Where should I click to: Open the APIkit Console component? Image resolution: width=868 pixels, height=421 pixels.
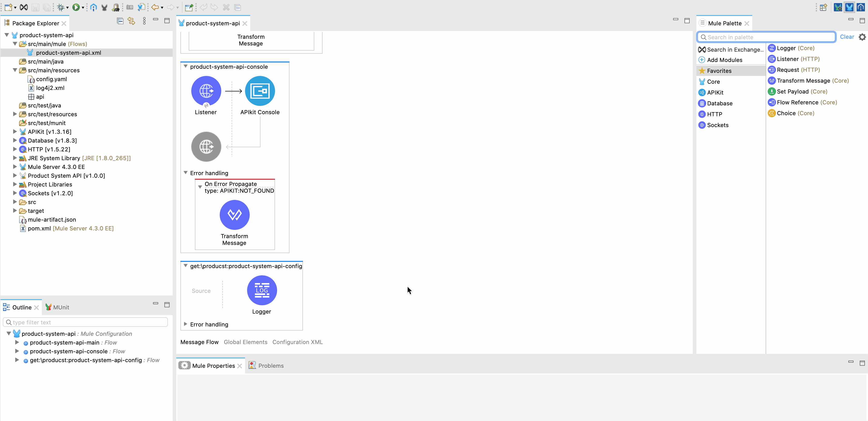pos(260,91)
